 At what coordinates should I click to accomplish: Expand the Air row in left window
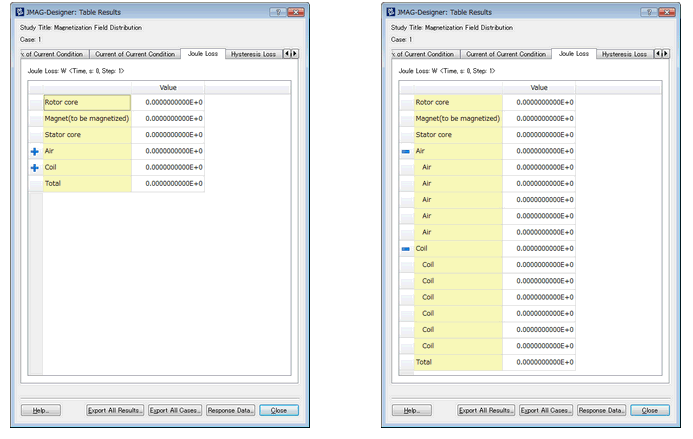(34, 151)
